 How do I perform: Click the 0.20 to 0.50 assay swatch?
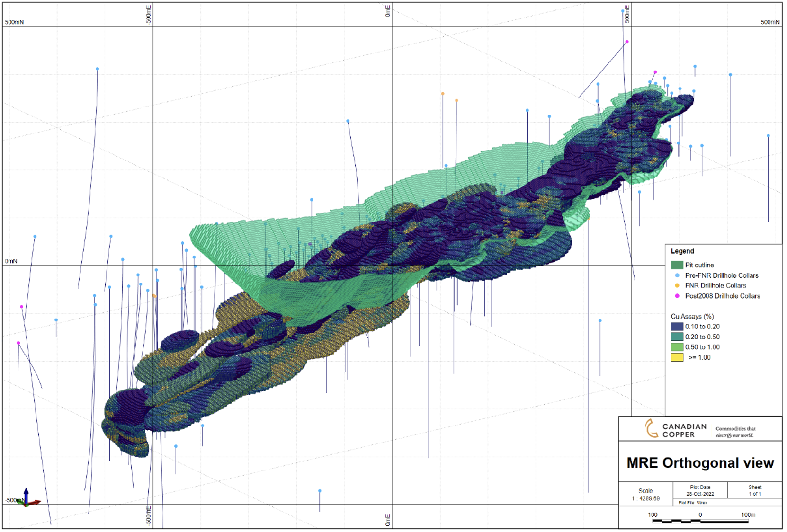(677, 337)
